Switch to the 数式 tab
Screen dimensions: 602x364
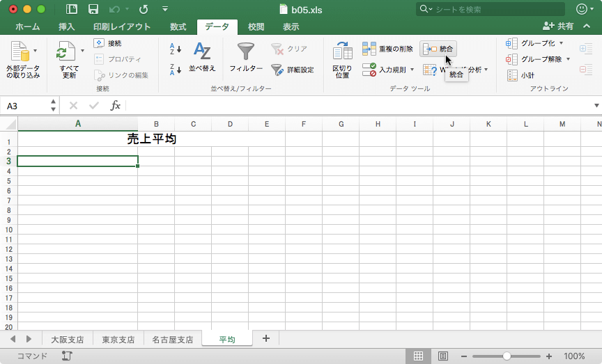click(x=178, y=26)
